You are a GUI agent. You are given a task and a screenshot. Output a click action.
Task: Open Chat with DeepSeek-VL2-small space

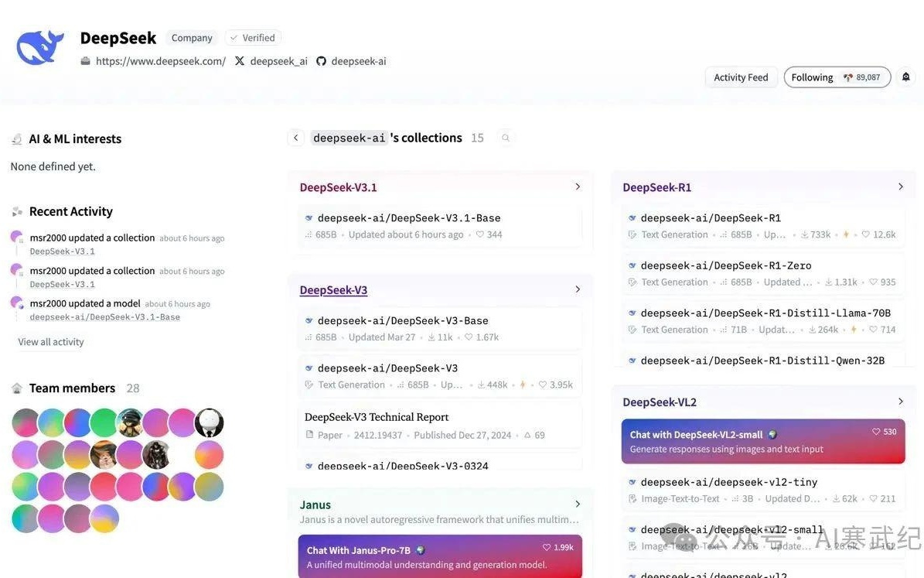pos(763,441)
